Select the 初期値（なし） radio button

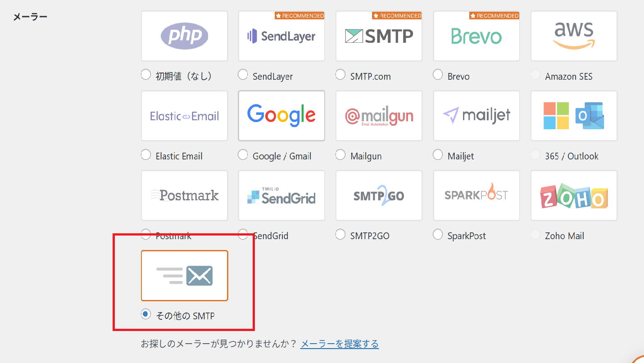point(146,75)
